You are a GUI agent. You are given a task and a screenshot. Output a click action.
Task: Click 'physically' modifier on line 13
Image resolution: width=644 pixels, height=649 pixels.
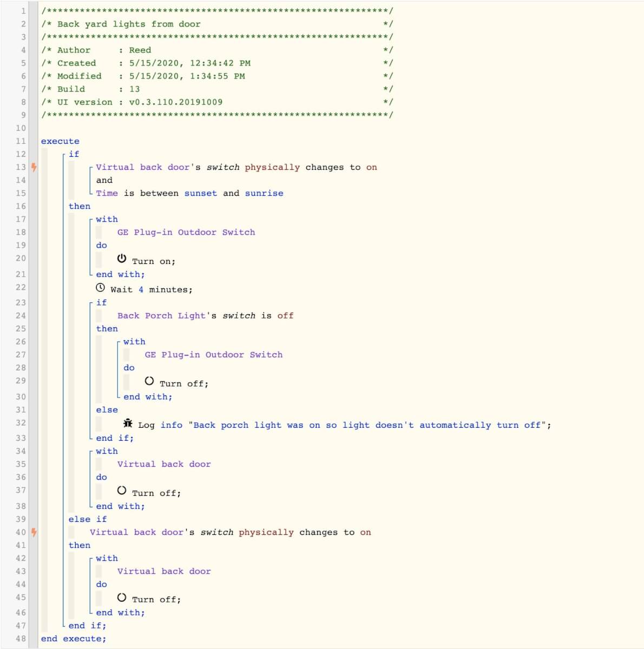point(272,167)
